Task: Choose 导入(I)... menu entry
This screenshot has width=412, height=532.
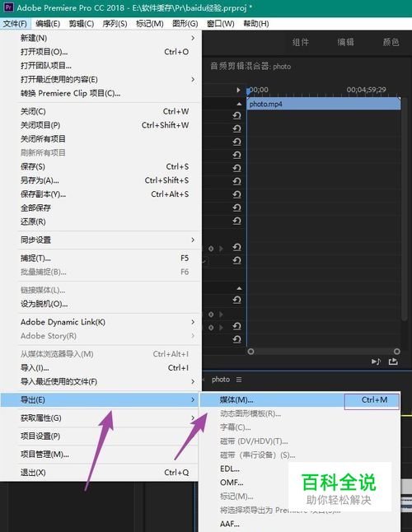Action: tap(101, 368)
